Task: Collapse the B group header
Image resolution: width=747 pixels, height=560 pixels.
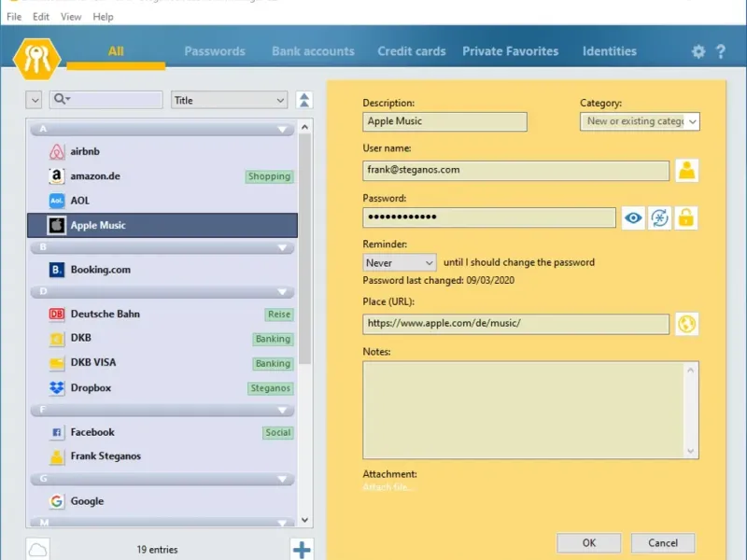Action: click(162, 247)
